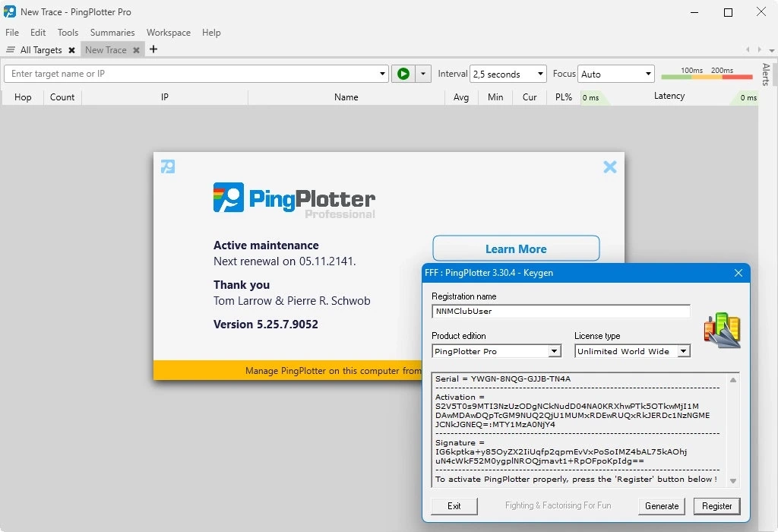Image resolution: width=778 pixels, height=532 pixels.
Task: Click 'Next renewal on 05.11.2141.' text
Action: 284,261
